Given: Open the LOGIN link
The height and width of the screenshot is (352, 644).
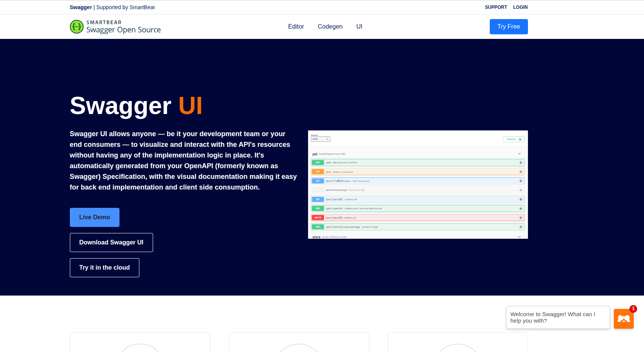Looking at the screenshot, I should (520, 7).
